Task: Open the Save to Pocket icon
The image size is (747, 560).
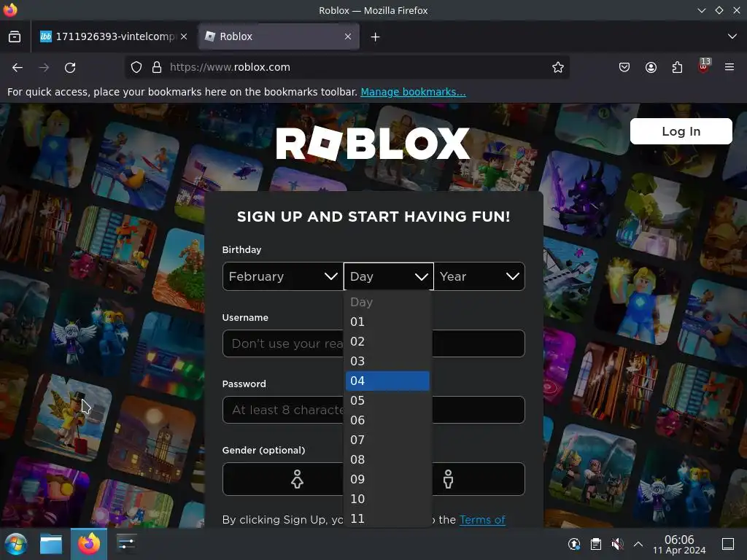Action: click(x=624, y=67)
